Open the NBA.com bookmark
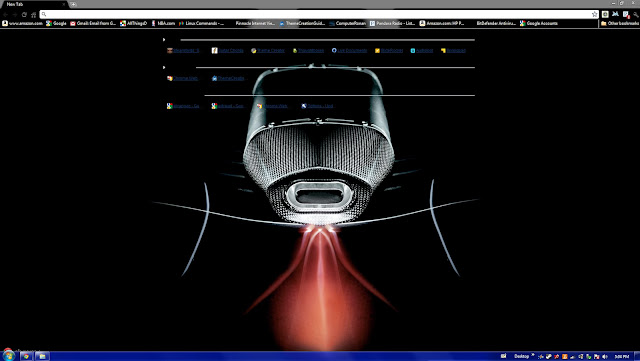Viewport: 640px width, 361px height. pos(163,23)
